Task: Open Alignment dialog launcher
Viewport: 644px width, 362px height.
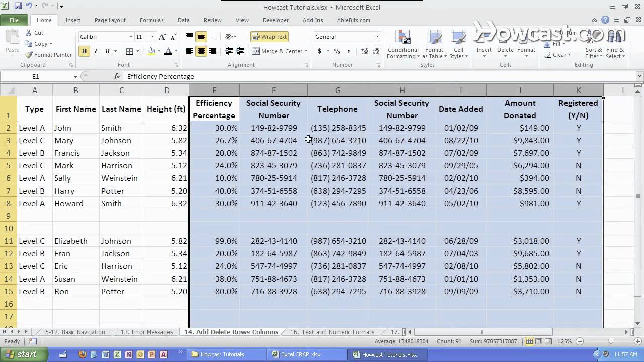Action: click(306, 65)
